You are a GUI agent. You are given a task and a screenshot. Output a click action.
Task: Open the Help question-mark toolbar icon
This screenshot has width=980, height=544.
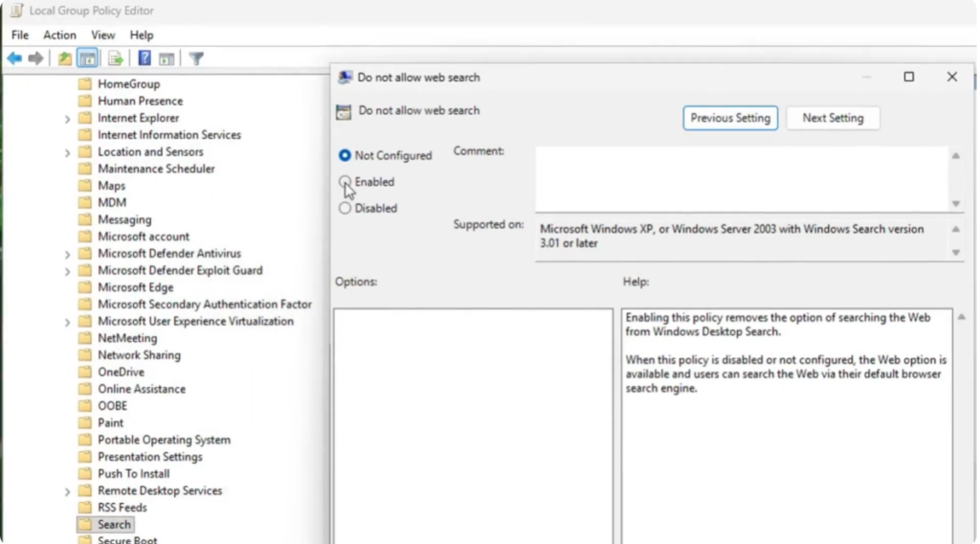coord(145,58)
